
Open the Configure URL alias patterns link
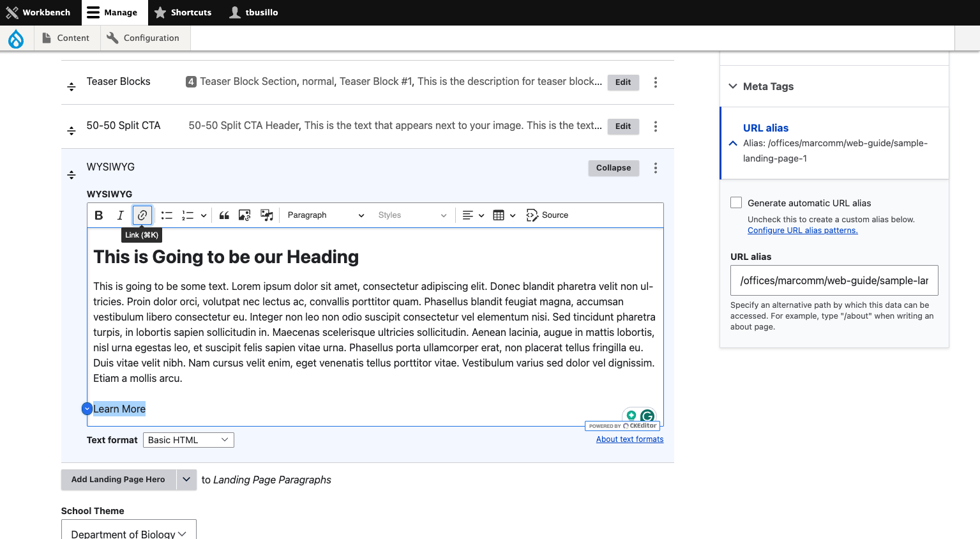(x=803, y=231)
